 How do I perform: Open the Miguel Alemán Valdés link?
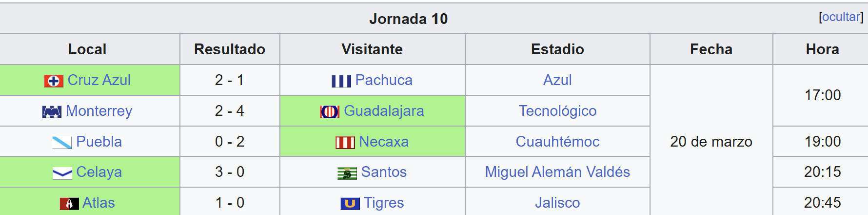tap(557, 172)
